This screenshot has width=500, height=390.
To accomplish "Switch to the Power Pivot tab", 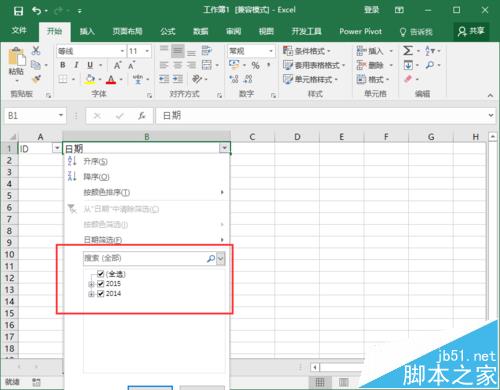I will click(360, 32).
